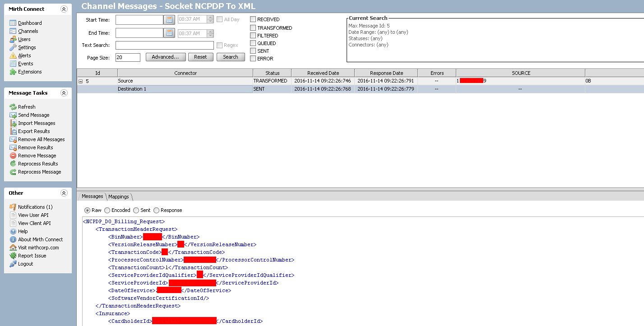
Task: Select the Sent radio button
Action: click(x=136, y=210)
